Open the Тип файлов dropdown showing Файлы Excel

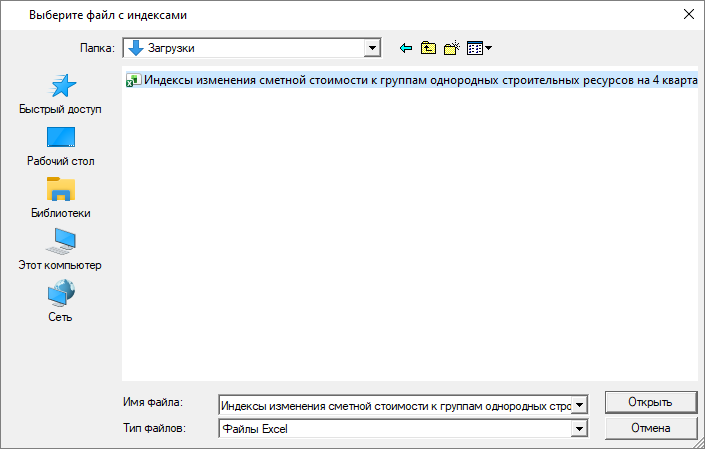(x=579, y=429)
